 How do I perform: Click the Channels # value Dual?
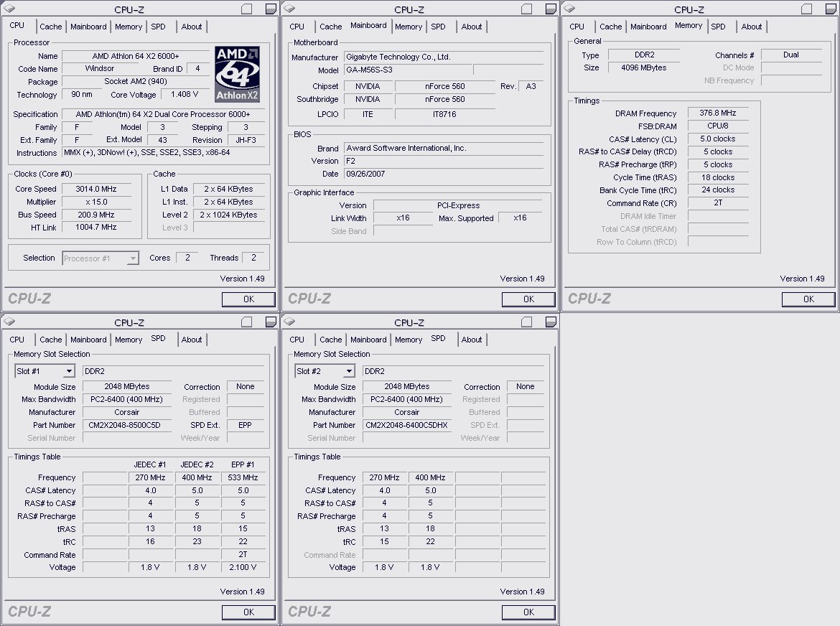click(791, 55)
